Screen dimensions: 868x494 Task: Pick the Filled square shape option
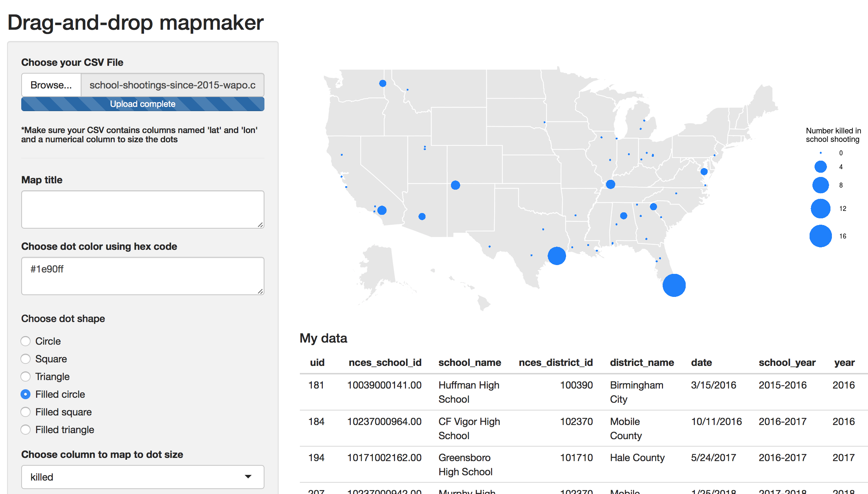pyautogui.click(x=25, y=412)
